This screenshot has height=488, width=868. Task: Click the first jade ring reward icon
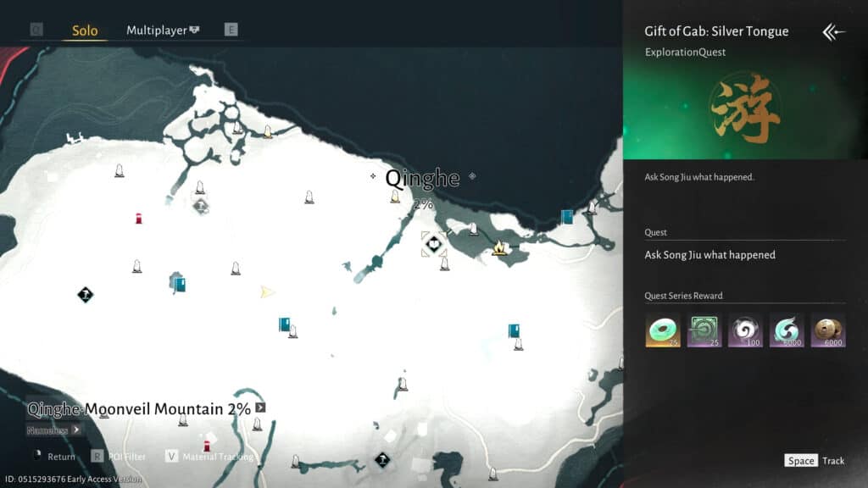[661, 330]
